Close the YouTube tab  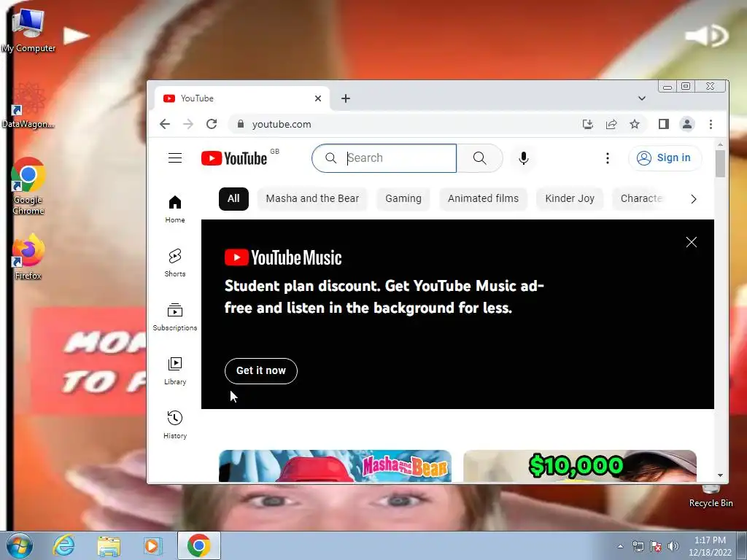pos(318,98)
